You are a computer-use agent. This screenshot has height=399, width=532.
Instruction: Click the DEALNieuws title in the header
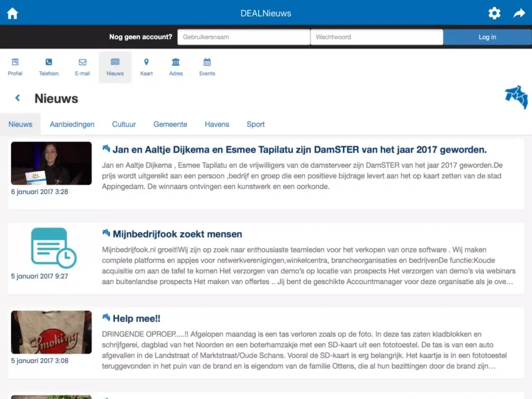click(266, 13)
